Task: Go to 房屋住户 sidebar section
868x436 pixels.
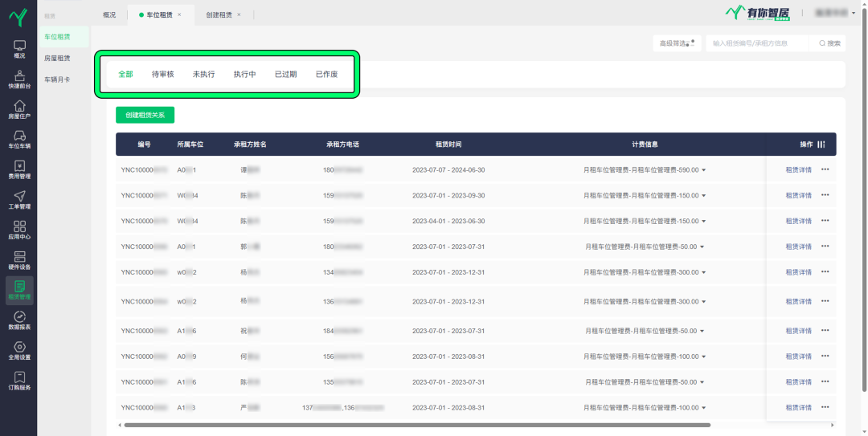Action: [19, 110]
